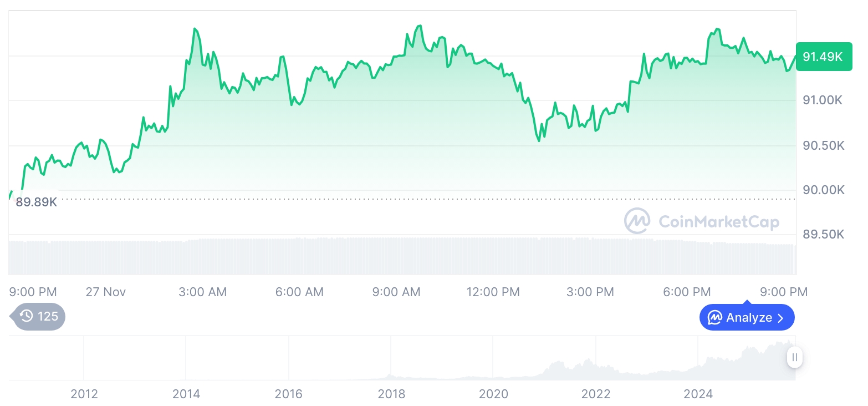
Task: Click the history clock icon beside 125
Action: pyautogui.click(x=27, y=316)
